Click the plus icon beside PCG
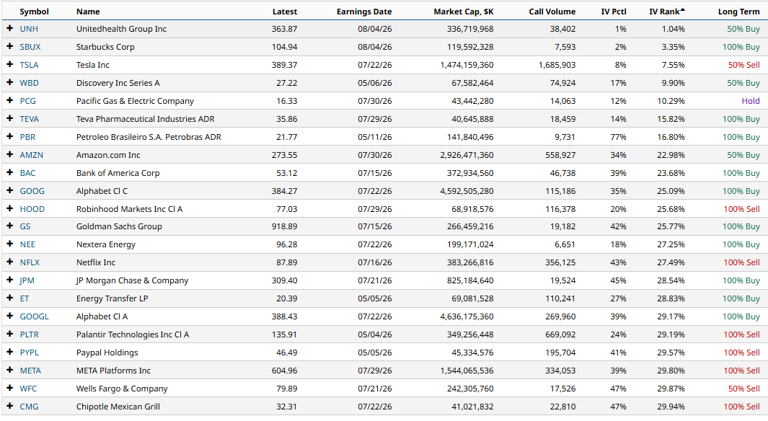768x421 pixels. (x=9, y=100)
